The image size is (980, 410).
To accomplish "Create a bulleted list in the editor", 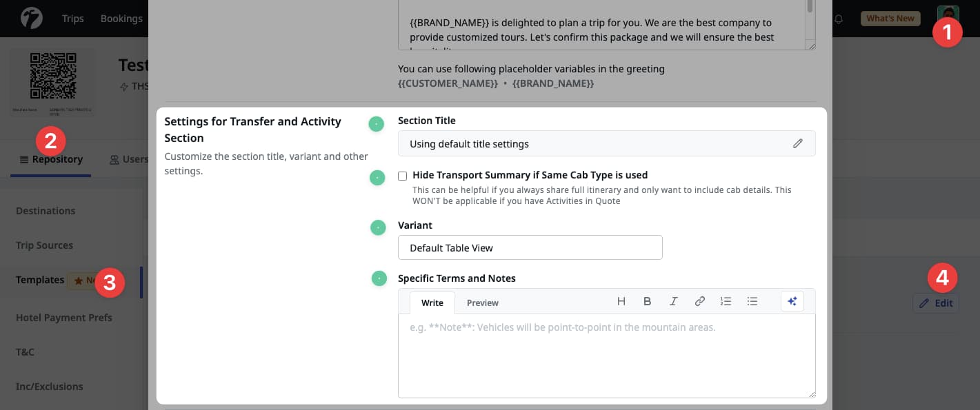I will [x=752, y=301].
